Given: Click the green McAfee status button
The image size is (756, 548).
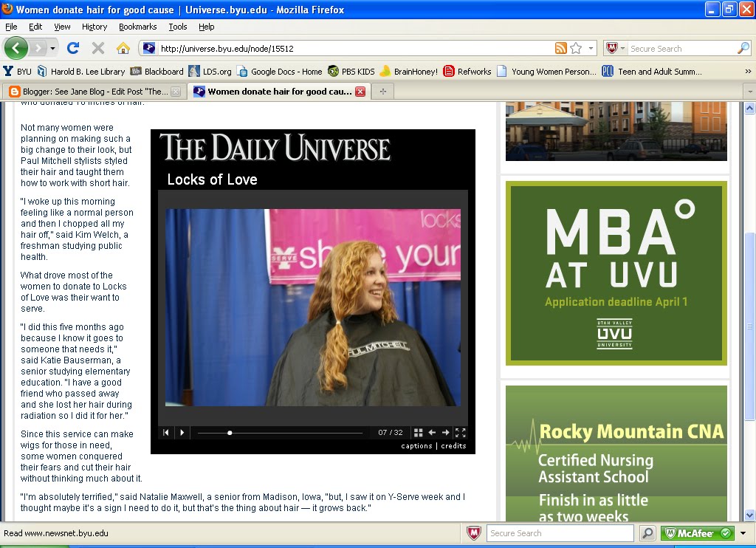Looking at the screenshot, I should click(697, 533).
